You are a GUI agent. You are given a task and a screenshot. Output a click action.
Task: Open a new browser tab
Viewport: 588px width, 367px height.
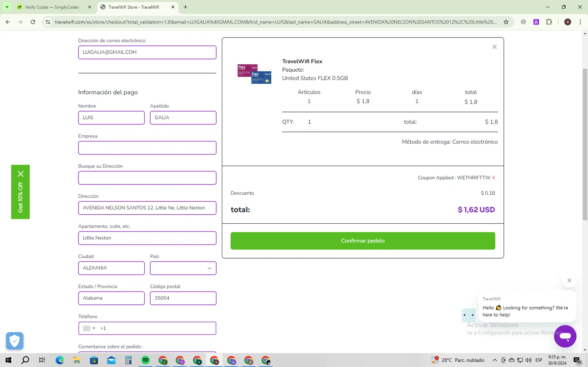(185, 7)
